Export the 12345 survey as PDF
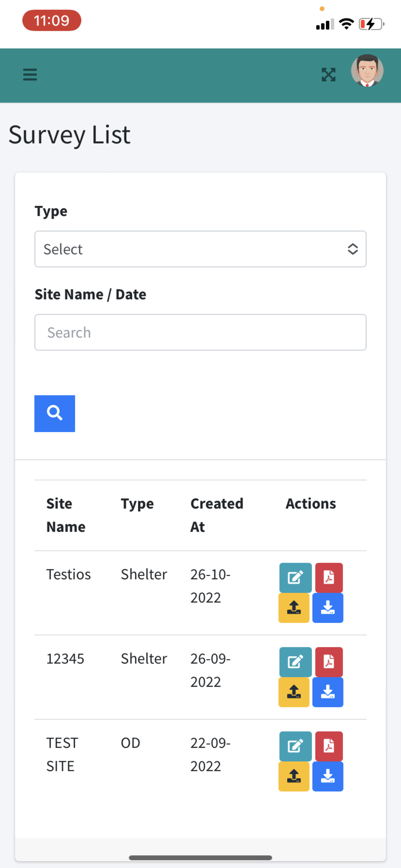401x868 pixels. 329,662
